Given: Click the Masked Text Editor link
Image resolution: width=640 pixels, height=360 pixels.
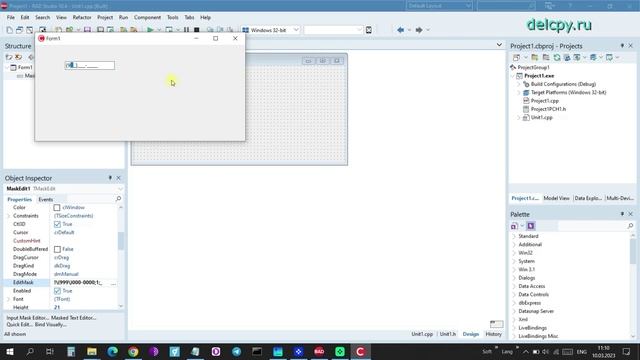Looking at the screenshot, I should [74, 318].
